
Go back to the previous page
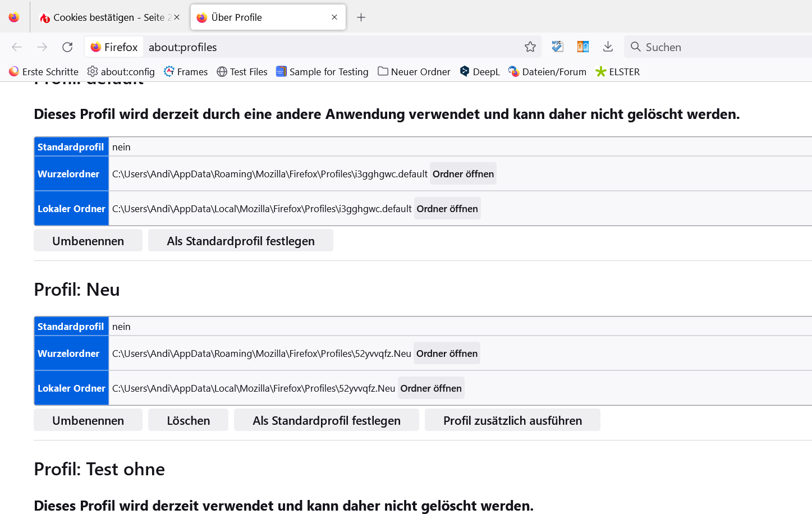coord(17,47)
